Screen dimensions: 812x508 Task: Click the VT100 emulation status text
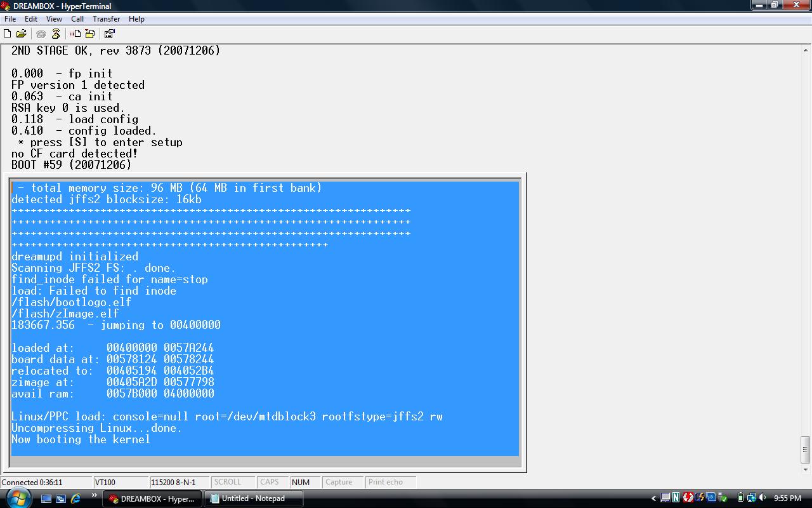pos(105,482)
